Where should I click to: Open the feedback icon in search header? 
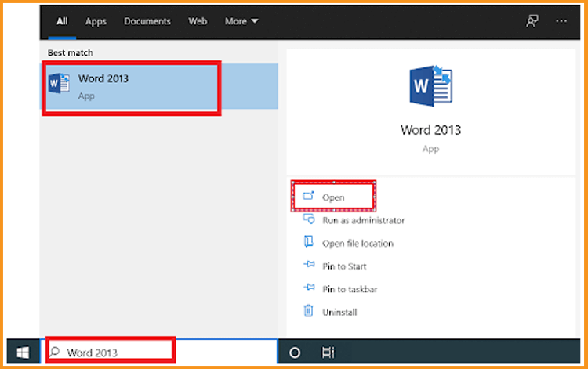532,21
